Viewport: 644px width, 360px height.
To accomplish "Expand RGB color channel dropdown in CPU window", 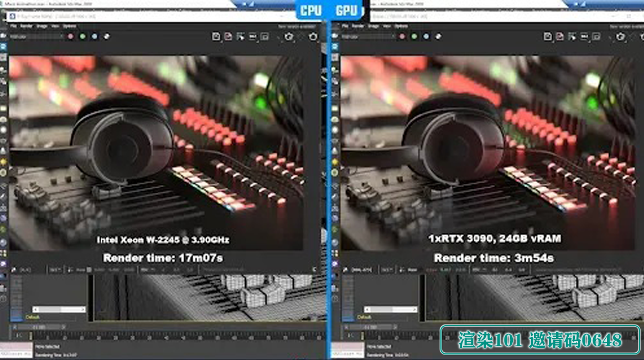I will click(x=37, y=37).
